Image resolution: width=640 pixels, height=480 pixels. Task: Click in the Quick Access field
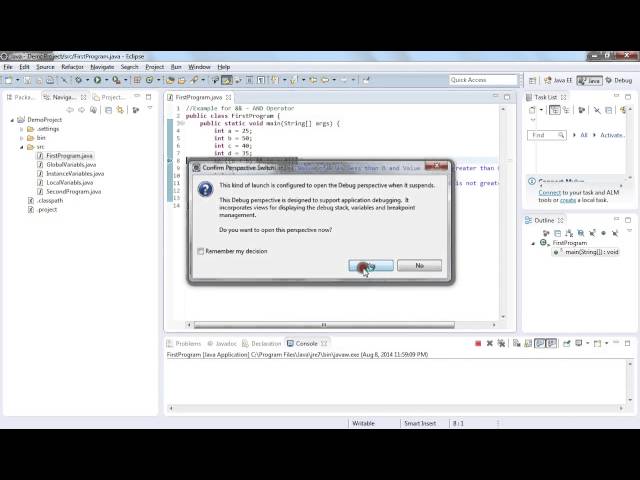(483, 80)
